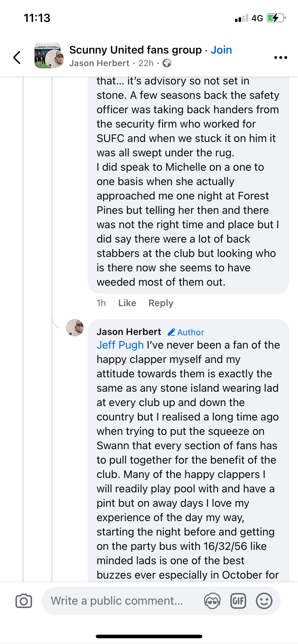Open the Jeff Pugh mention link

(x=120, y=345)
